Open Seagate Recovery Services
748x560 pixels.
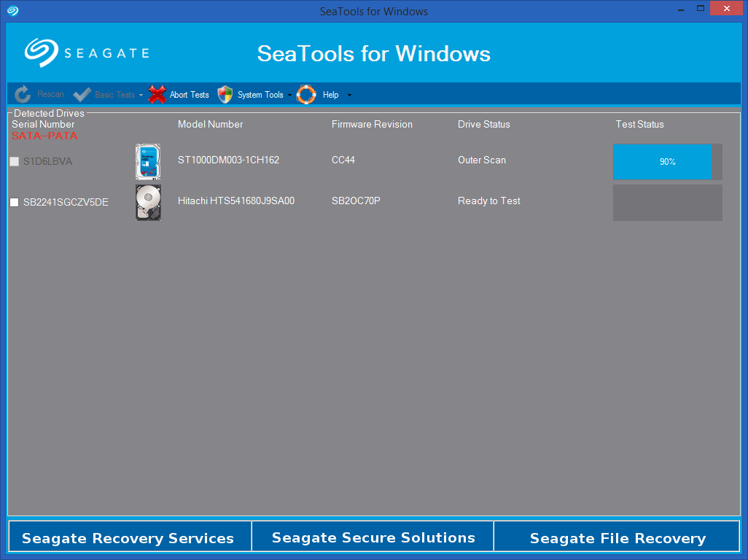click(x=129, y=537)
